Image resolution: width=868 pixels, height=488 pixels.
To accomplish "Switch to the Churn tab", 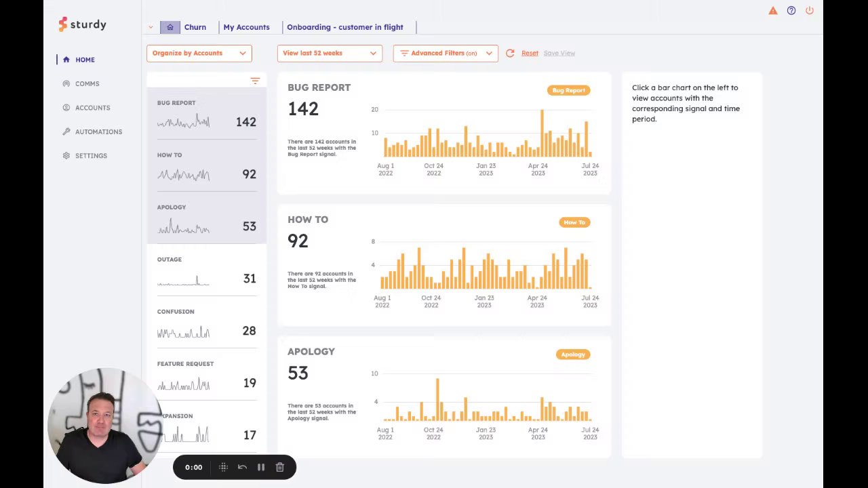I will pos(195,27).
